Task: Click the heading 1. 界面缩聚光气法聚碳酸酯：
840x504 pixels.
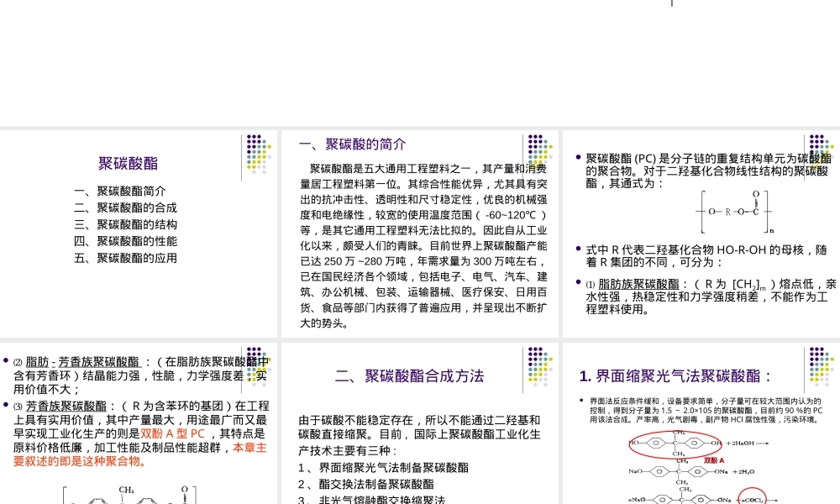Action: (x=676, y=376)
